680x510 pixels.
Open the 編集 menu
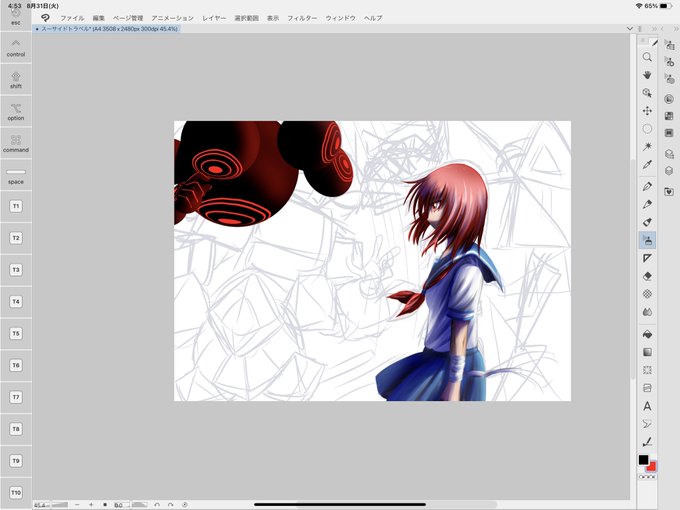pyautogui.click(x=98, y=18)
